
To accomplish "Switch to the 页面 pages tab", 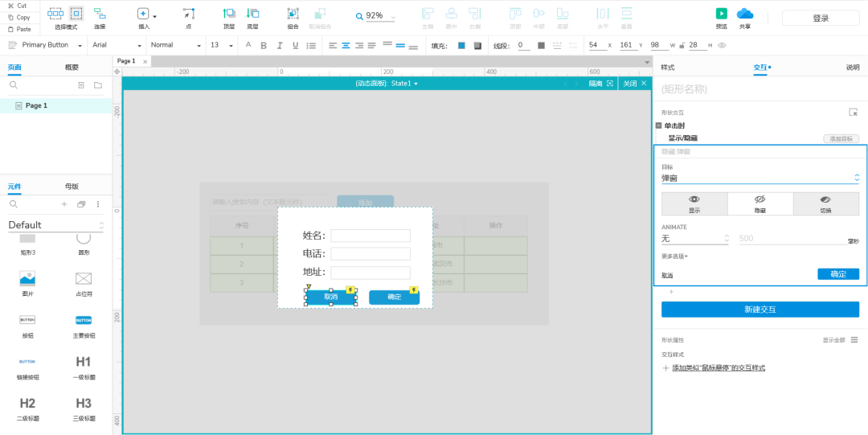I will pyautogui.click(x=14, y=68).
